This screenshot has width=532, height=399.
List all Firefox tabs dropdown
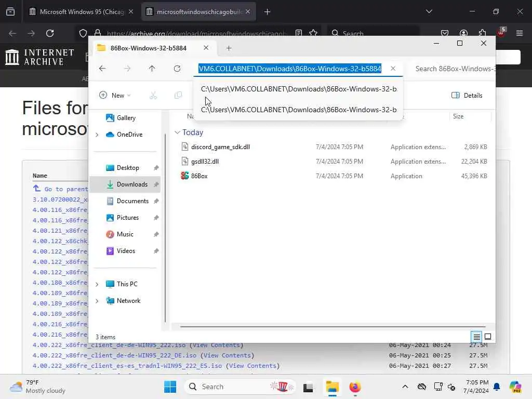coord(429,11)
